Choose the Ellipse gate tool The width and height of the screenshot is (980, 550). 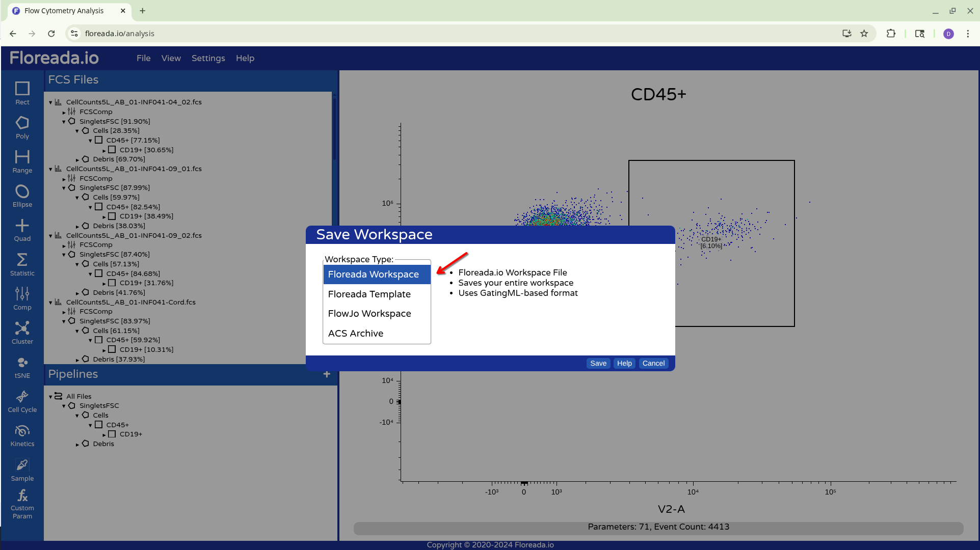pos(22,196)
